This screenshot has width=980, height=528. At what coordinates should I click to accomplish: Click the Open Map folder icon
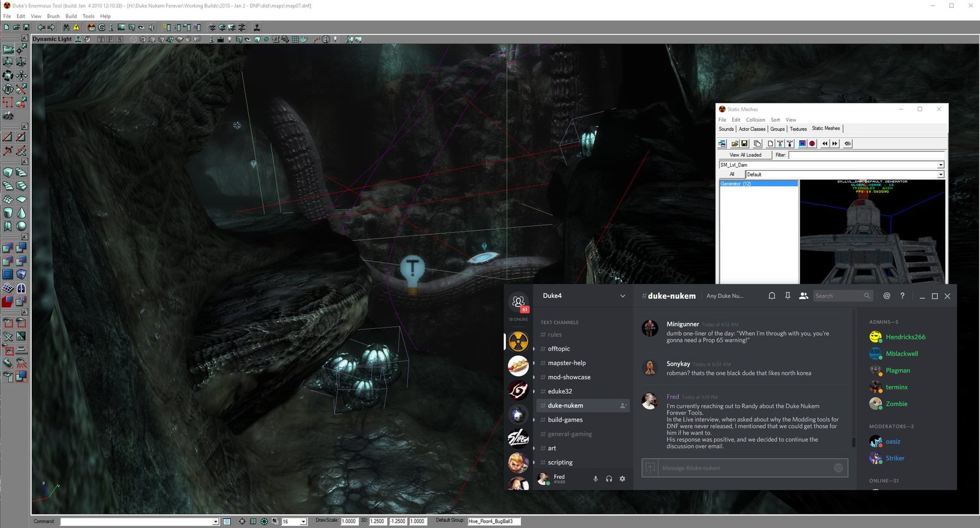coord(17,27)
